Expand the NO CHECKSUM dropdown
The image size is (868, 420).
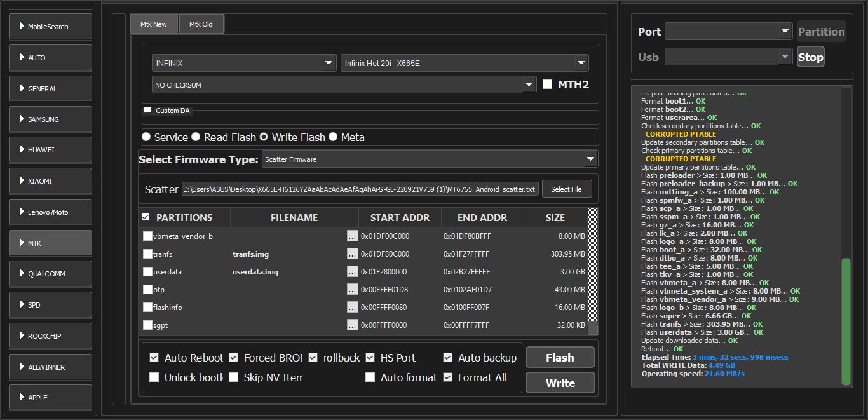pos(344,85)
